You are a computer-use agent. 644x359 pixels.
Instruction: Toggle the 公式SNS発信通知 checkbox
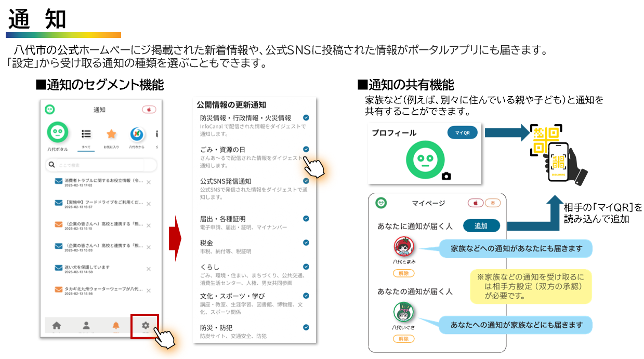(x=306, y=181)
